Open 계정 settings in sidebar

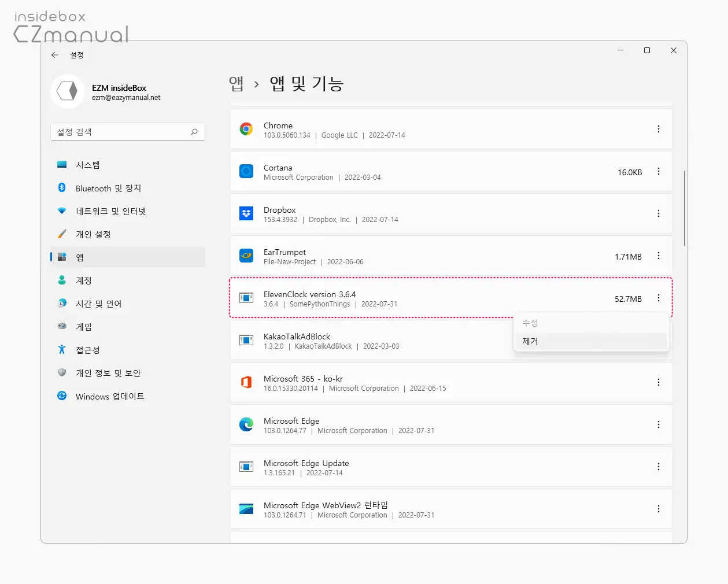(128, 280)
